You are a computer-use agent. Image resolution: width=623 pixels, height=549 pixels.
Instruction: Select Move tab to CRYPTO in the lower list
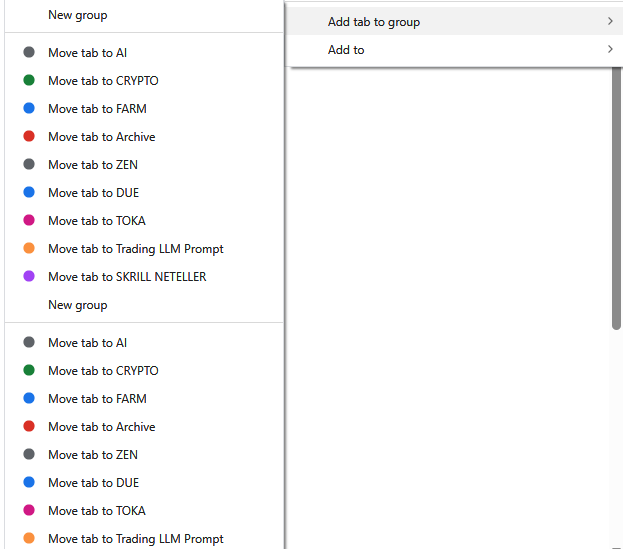[103, 371]
